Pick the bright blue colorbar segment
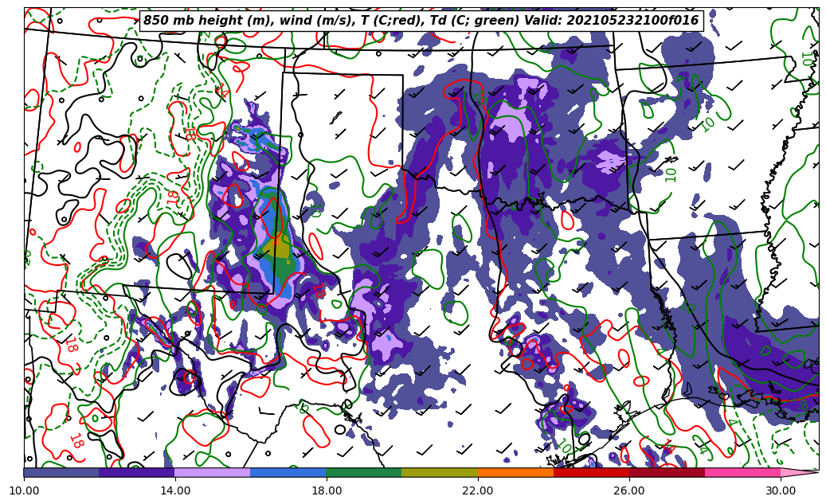Viewport: 826px width, 504px height. tap(288, 472)
